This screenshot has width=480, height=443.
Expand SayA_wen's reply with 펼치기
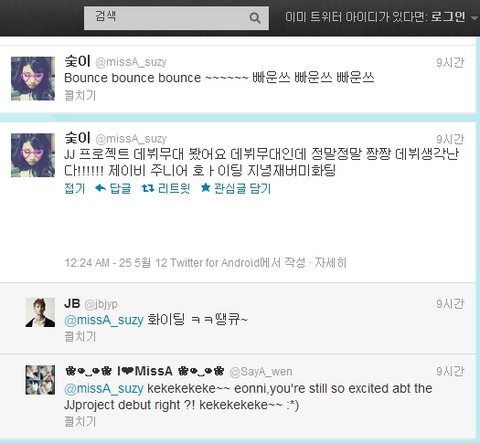coord(80,422)
